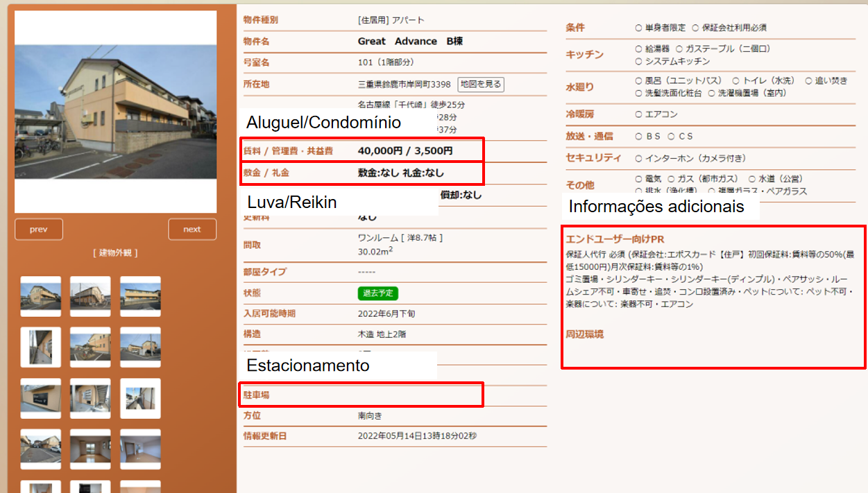The image size is (868, 493).
Task: Open the bicycle parking area thumbnail
Action: pos(90,347)
